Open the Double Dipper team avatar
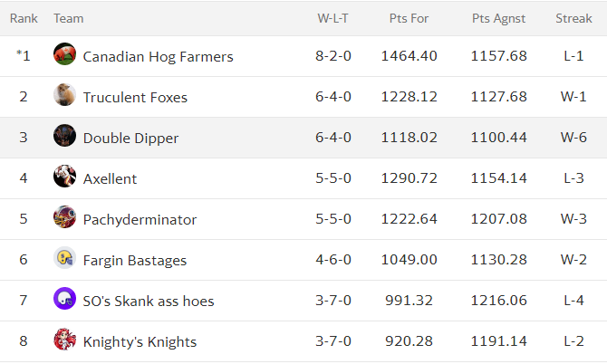This screenshot has height=364, width=607. 64,136
